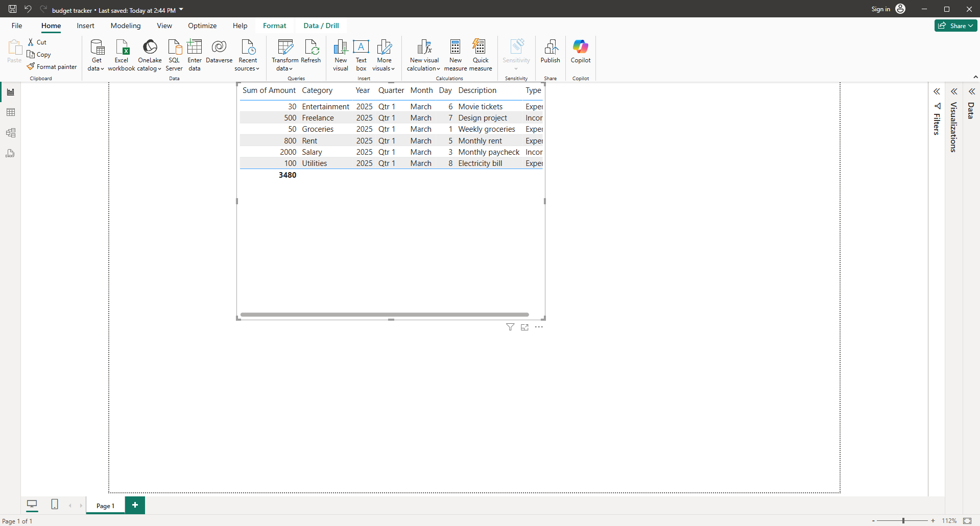Open More options for the table visual
The height and width of the screenshot is (526, 980).
pyautogui.click(x=539, y=327)
